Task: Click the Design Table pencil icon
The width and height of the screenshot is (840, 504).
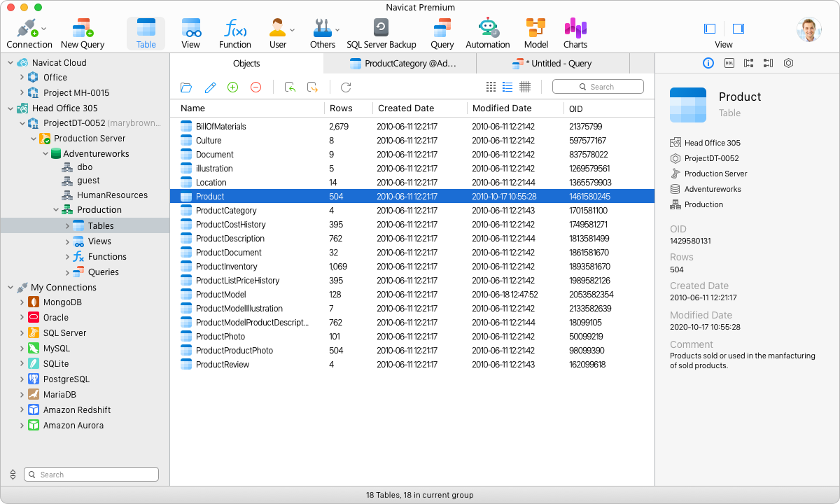Action: pos(209,87)
